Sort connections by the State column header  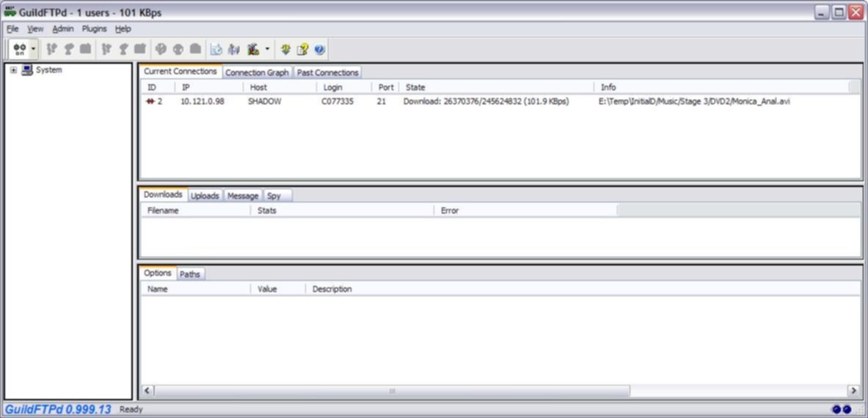click(x=497, y=87)
